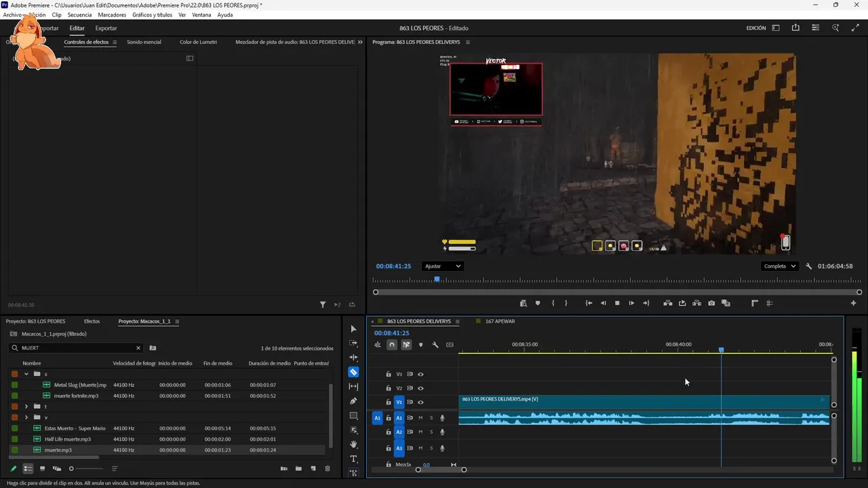868x488 pixels.
Task: Select the Rectangle shape tool
Action: pyautogui.click(x=353, y=415)
